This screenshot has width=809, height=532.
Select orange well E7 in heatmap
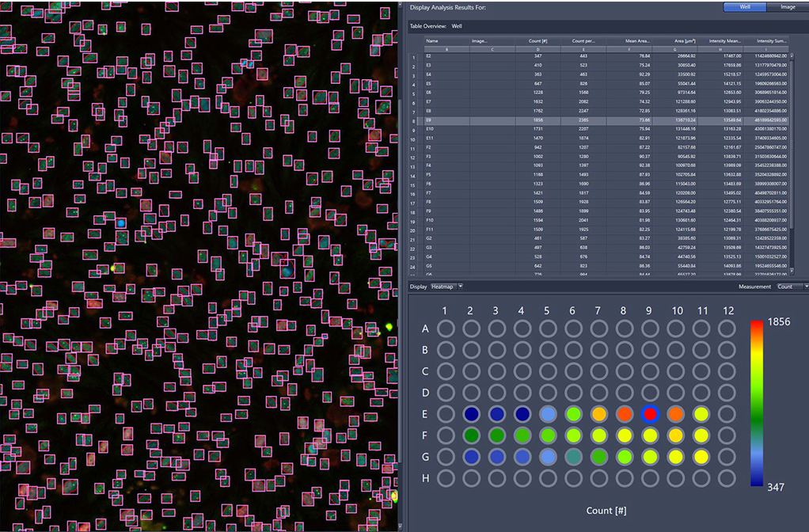click(599, 414)
